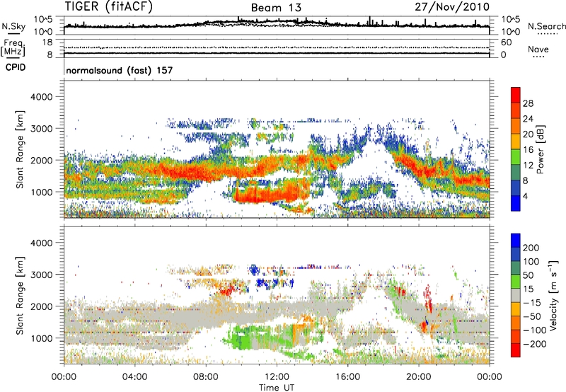Select the '20:00' time tick label

click(x=419, y=377)
